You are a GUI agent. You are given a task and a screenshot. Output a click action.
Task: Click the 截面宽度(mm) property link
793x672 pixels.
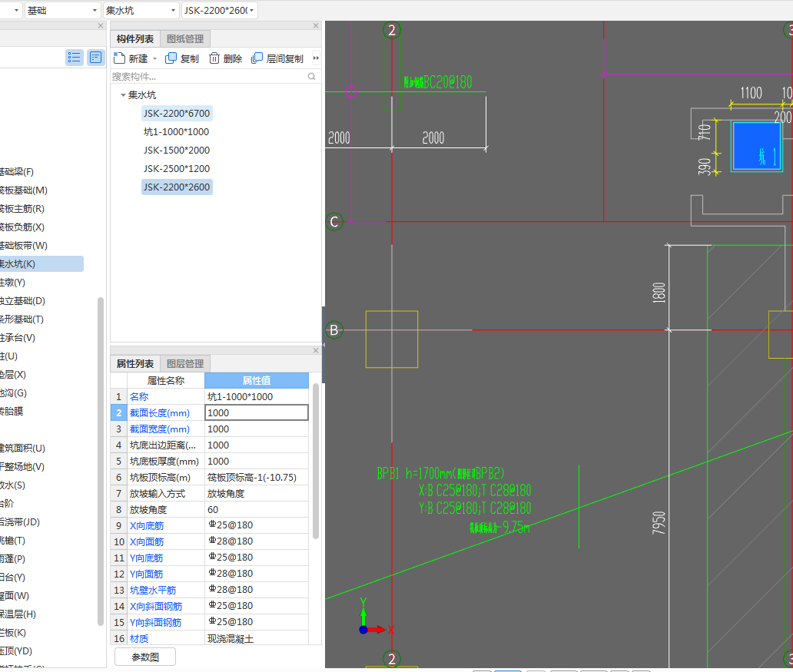159,429
